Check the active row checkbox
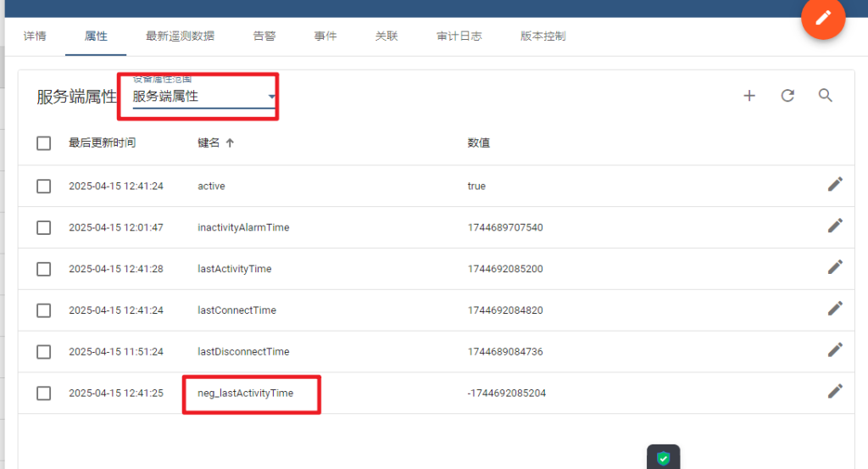868x469 pixels. pyautogui.click(x=44, y=186)
